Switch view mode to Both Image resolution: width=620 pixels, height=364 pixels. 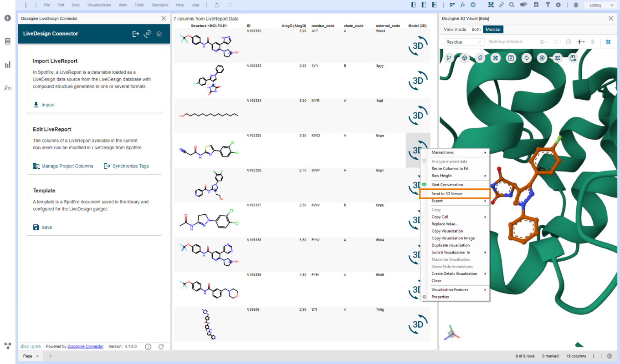click(476, 29)
